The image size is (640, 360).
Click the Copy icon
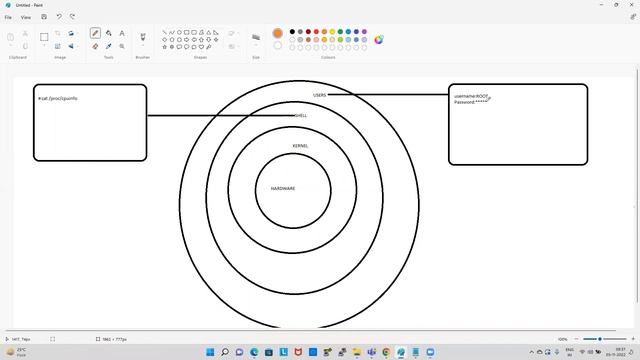tap(25, 46)
